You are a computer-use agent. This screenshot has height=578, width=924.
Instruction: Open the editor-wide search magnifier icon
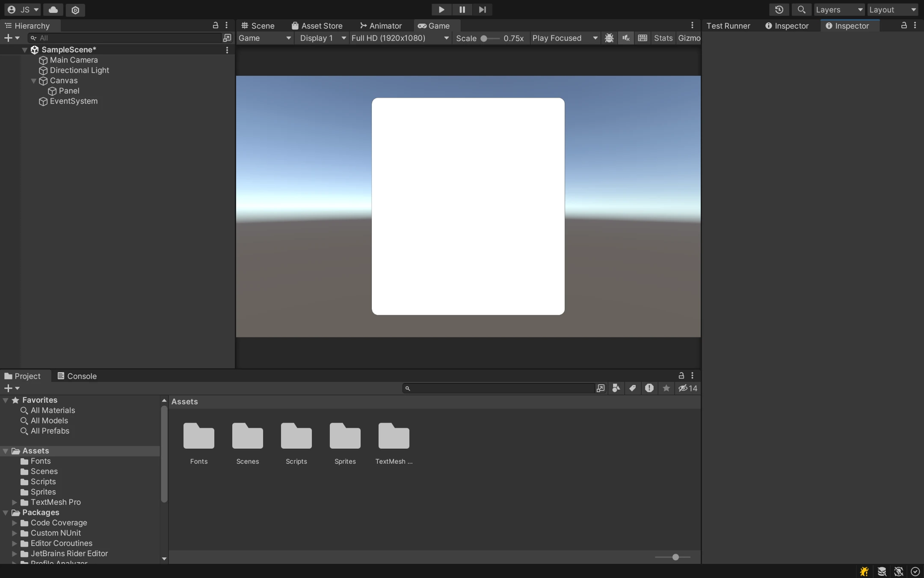pyautogui.click(x=801, y=9)
